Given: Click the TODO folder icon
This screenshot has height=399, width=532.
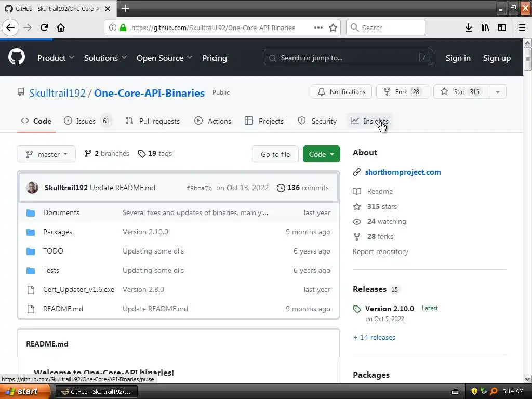Looking at the screenshot, I should click(31, 251).
